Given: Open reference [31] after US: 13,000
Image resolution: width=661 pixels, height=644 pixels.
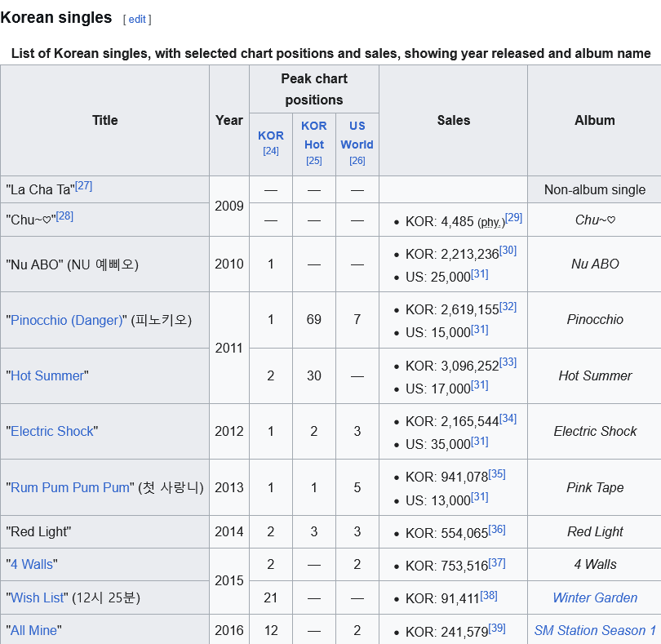Looking at the screenshot, I should tap(480, 497).
